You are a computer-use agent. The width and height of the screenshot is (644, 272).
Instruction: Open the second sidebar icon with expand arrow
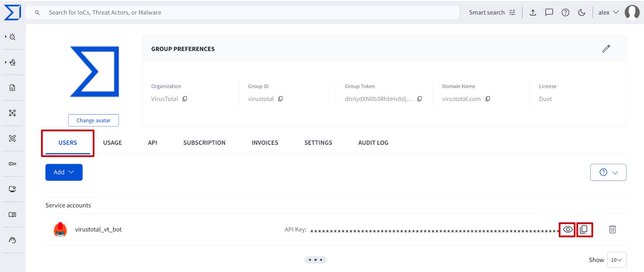(12, 62)
